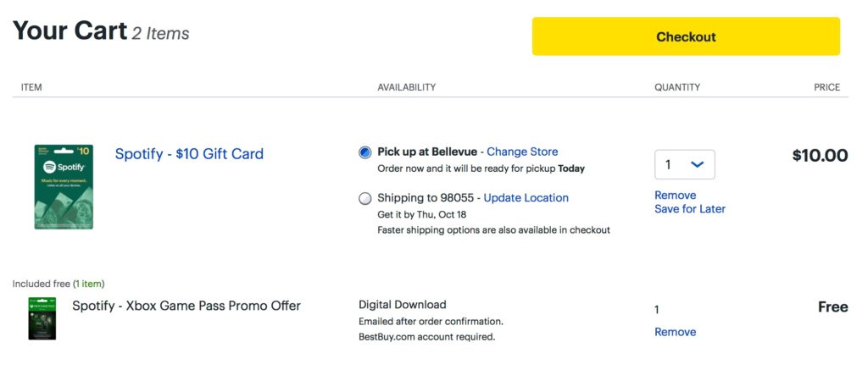Image resolution: width=868 pixels, height=370 pixels.
Task: Click the AVAILABILITY column header
Action: [406, 87]
